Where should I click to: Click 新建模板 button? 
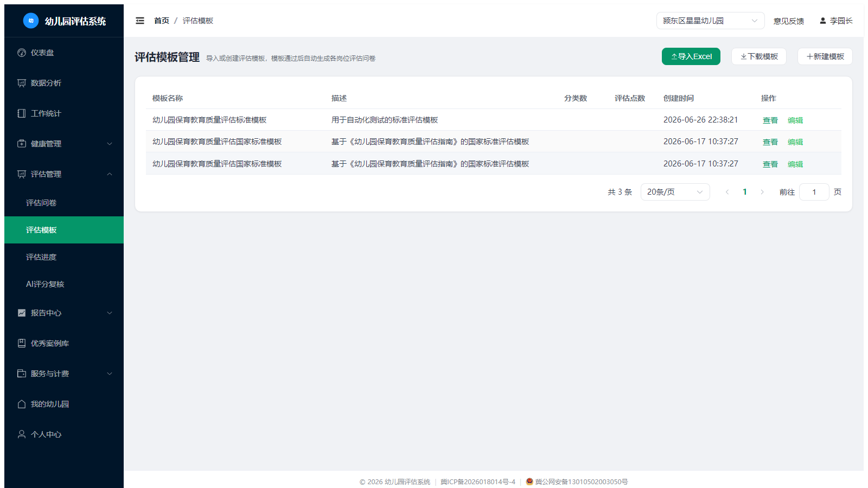tap(825, 56)
